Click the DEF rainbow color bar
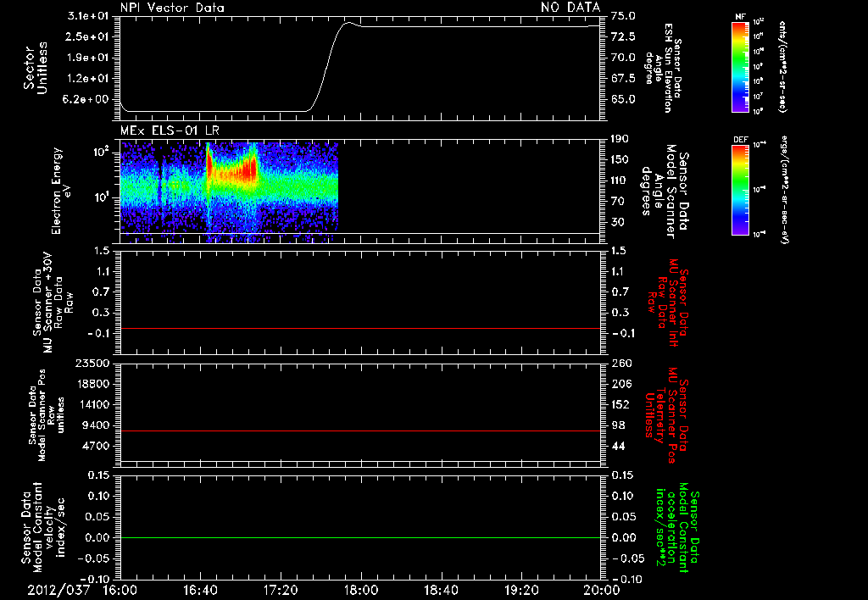Screen dimensions: 868x600 [x=740, y=190]
